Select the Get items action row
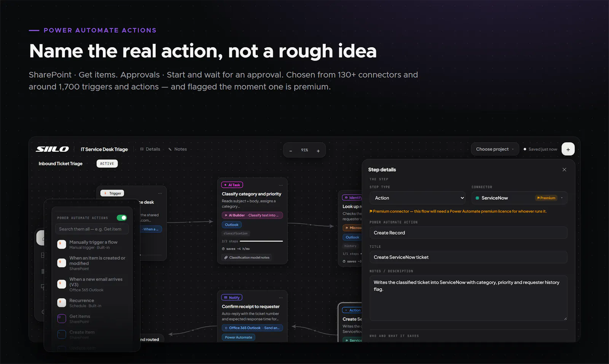 (x=92, y=319)
